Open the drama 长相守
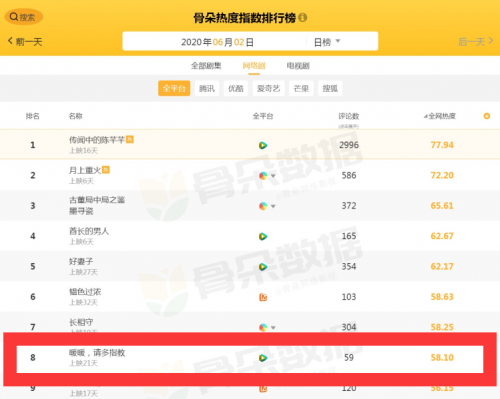Viewport: 500px width, 399px height. 81,322
